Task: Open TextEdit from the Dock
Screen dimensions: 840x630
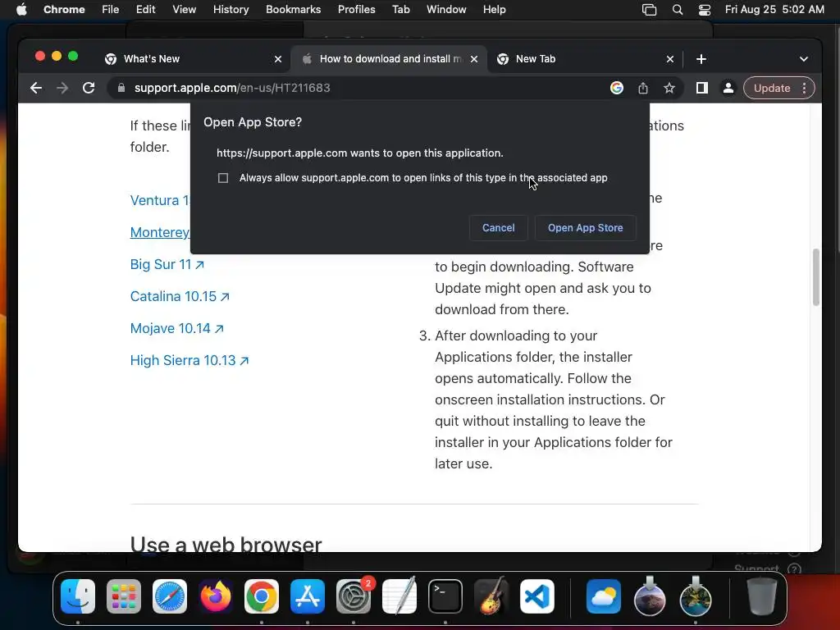Action: [399, 596]
